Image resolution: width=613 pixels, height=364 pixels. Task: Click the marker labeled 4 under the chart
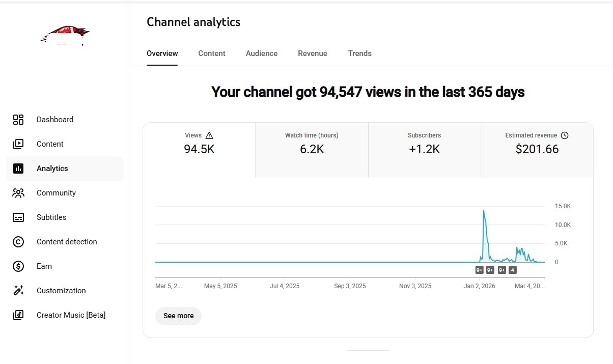click(x=512, y=270)
